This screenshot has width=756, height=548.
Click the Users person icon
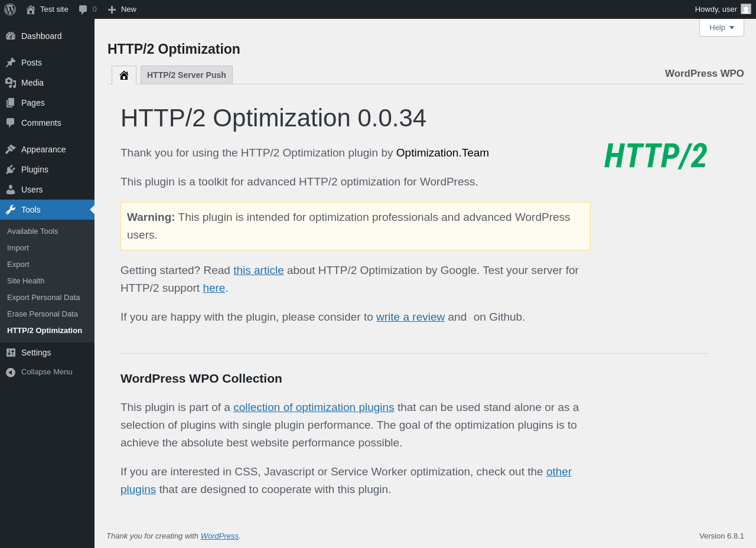coord(11,190)
